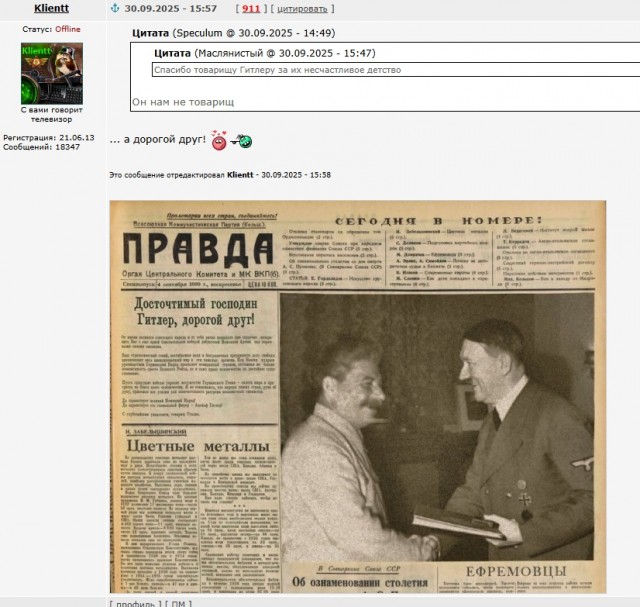Open the Pravda newspaper image
The height and width of the screenshot is (607, 640).
[x=358, y=396]
